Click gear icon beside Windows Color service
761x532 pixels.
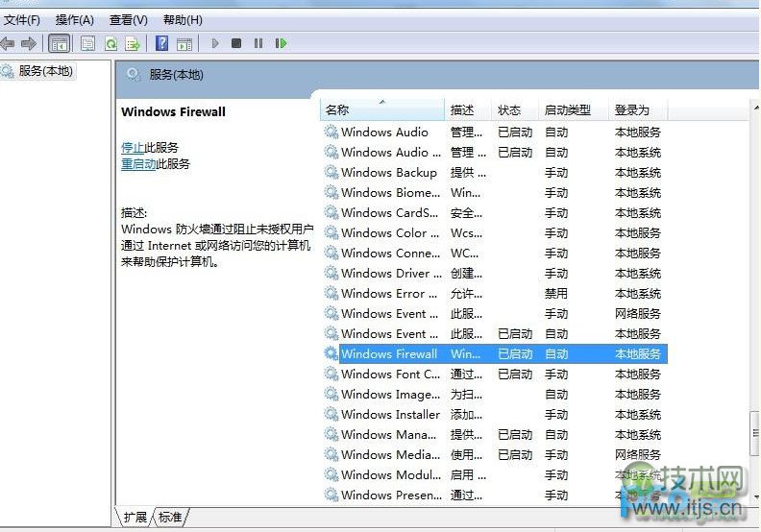(331, 232)
